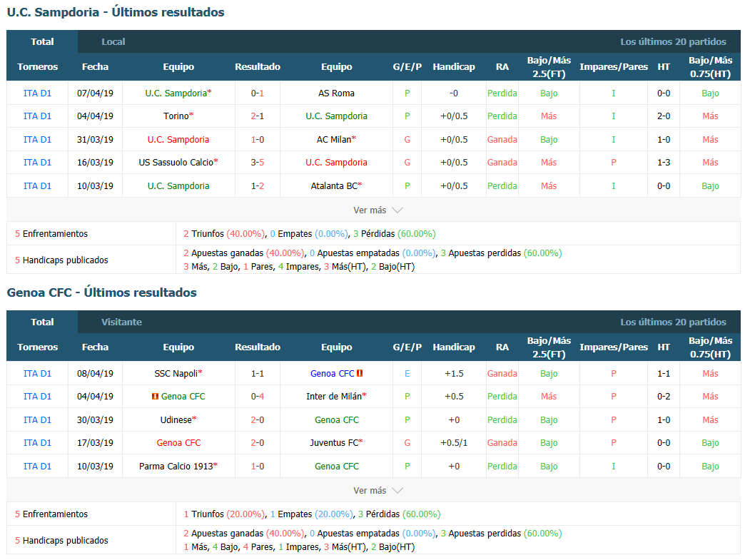The height and width of the screenshot is (560, 745).
Task: Click 'Los últimos 20 partidos' in the Sampdoria section
Action: (673, 42)
